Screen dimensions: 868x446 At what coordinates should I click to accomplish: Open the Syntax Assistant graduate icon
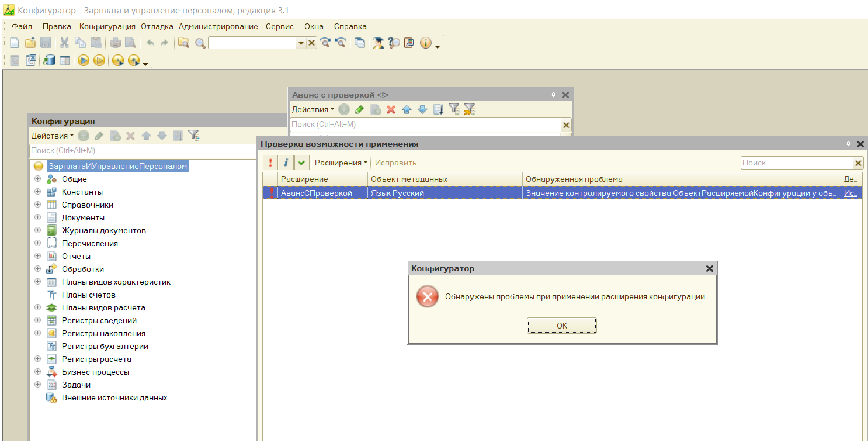click(379, 43)
